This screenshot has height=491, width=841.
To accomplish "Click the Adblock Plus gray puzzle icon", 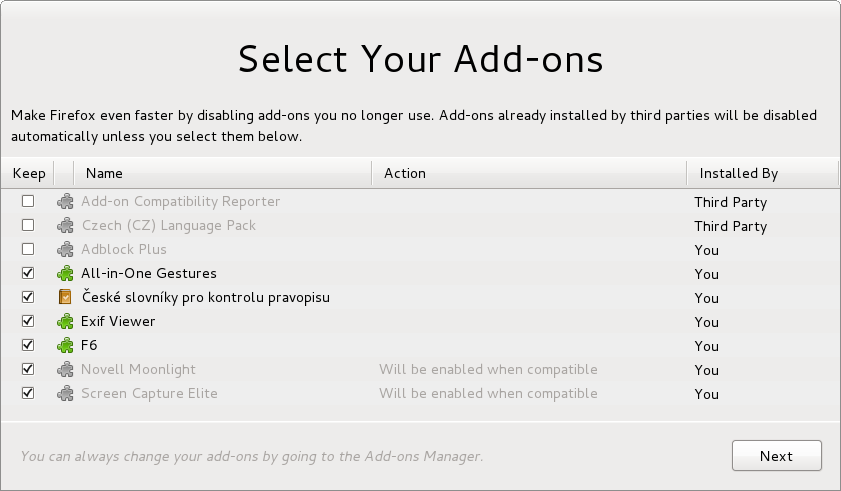I will [65, 250].
